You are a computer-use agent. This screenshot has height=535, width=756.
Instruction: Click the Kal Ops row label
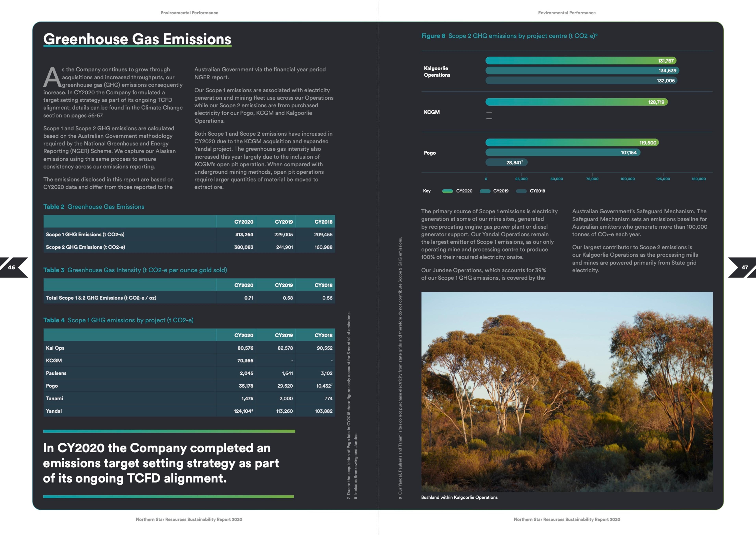click(55, 348)
